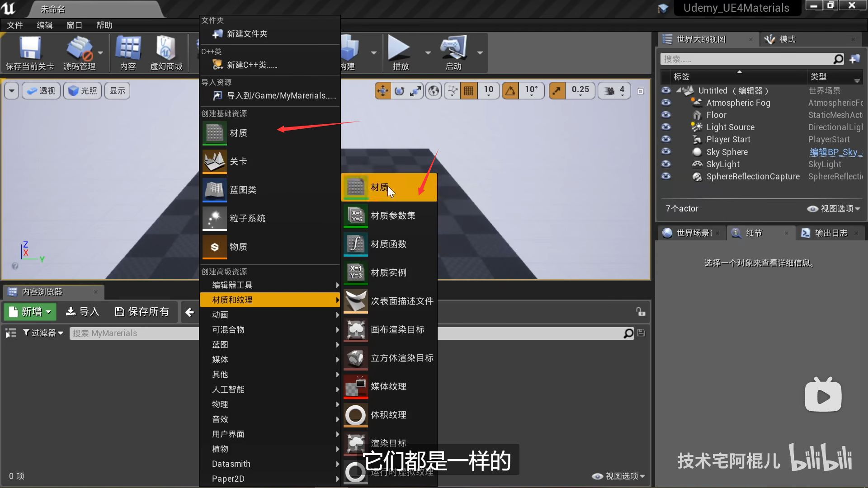
Task: Open Play options dropdown arrow
Action: [x=428, y=53]
